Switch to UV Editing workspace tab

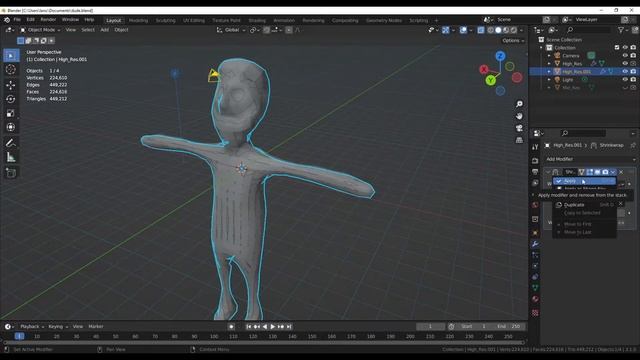coord(194,20)
